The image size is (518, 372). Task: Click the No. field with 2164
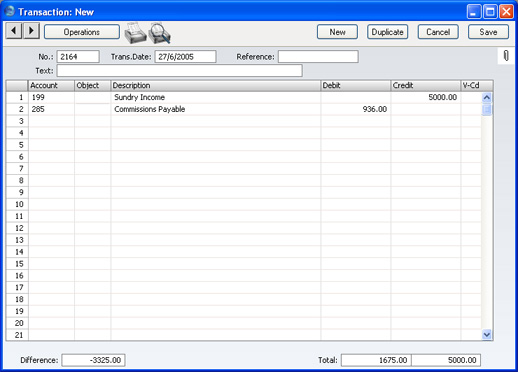(78, 57)
